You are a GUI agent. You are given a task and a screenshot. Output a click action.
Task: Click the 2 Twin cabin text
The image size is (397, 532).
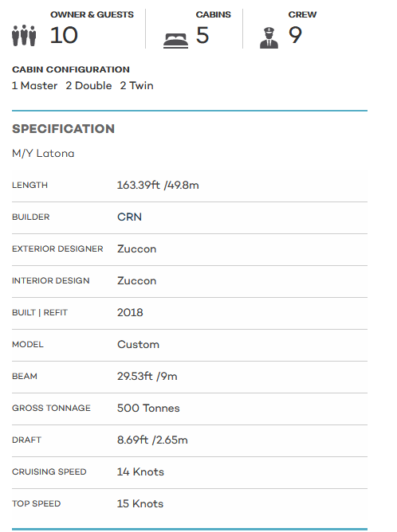click(x=136, y=85)
